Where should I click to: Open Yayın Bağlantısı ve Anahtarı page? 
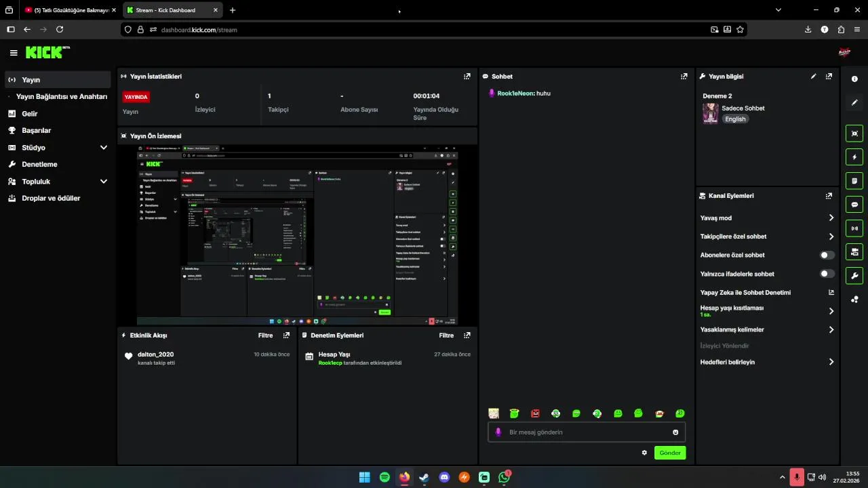[x=58, y=97]
